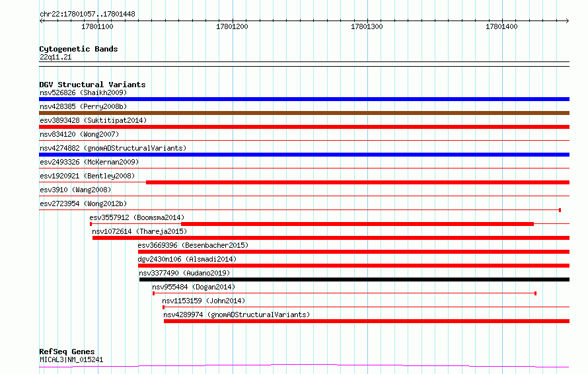Click nsv3377490 (Audano2019) label
Screen dimensions: 588x374
(184, 273)
